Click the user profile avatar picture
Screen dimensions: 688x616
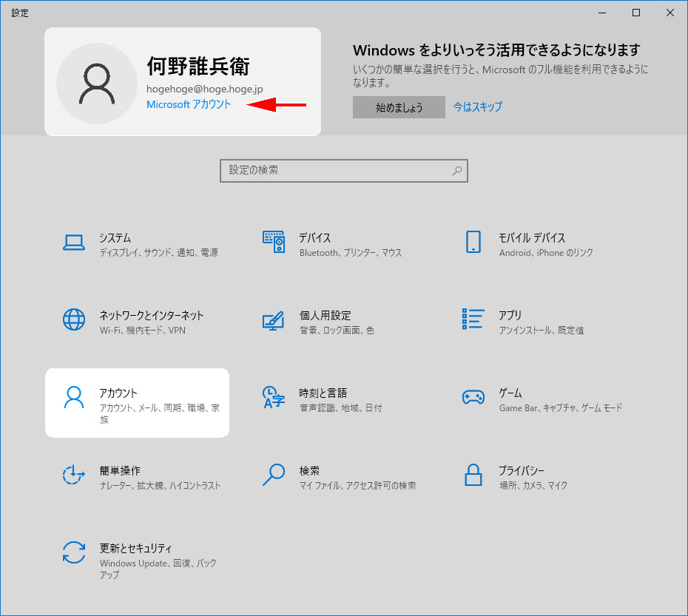[97, 83]
